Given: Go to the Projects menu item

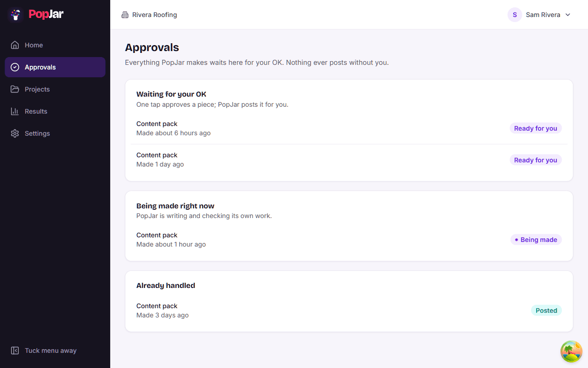Looking at the screenshot, I should tap(55, 89).
